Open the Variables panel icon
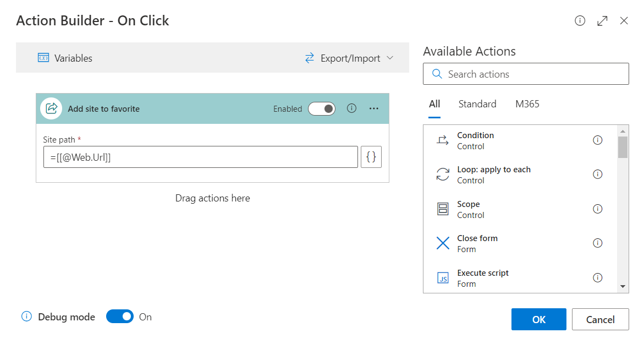The image size is (644, 349). pyautogui.click(x=43, y=58)
